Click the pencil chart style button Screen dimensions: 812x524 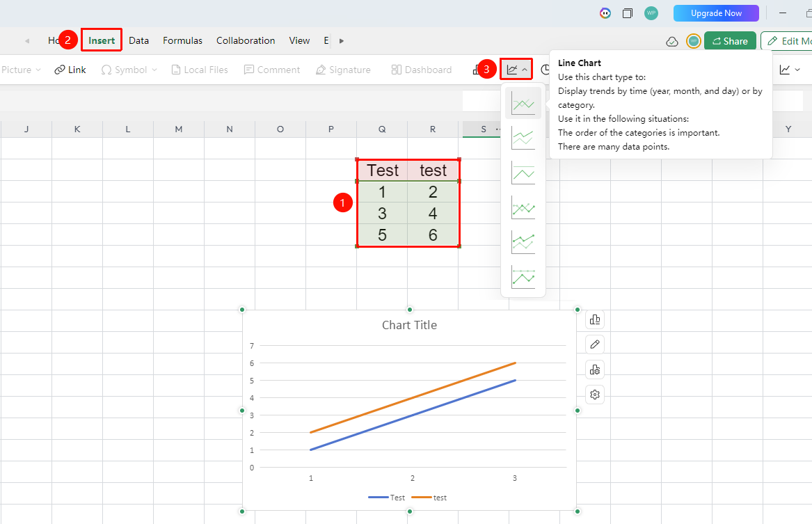(595, 344)
